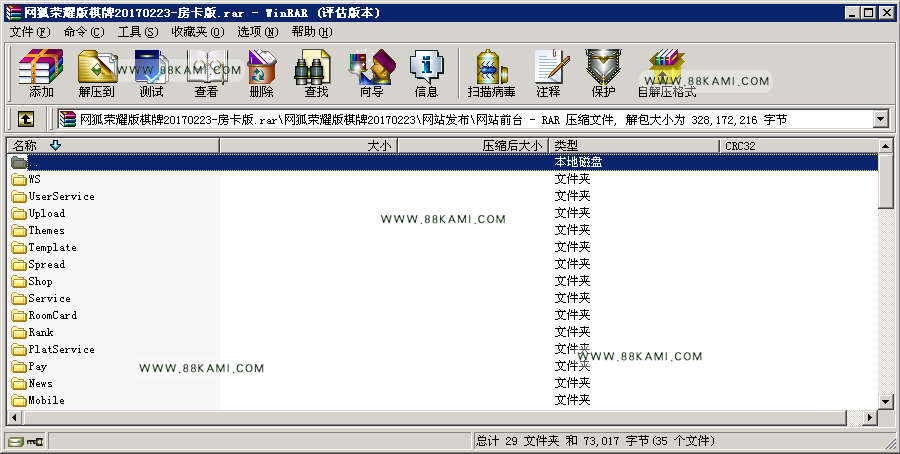
Task: Click the horizontal scrollbar right arrow
Action: pyautogui.click(x=871, y=417)
